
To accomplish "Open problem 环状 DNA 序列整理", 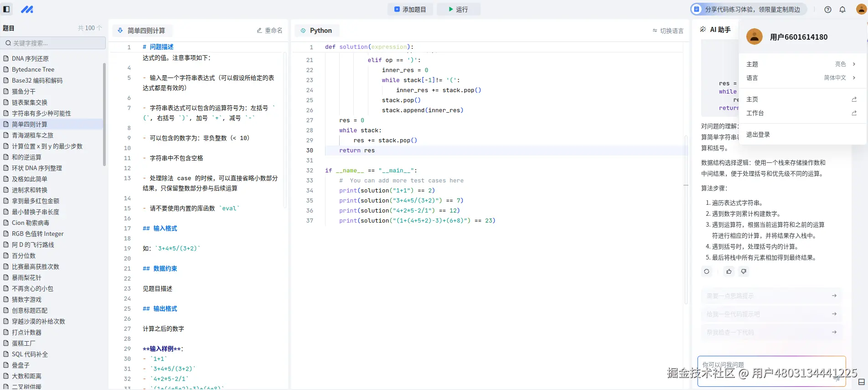I will click(x=37, y=168).
